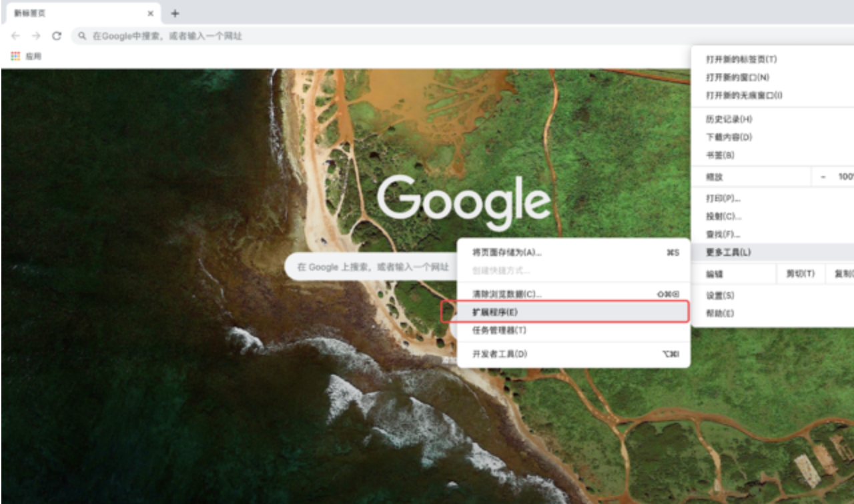Open 设置(S) from the menu
The image size is (854, 504).
[773, 295]
